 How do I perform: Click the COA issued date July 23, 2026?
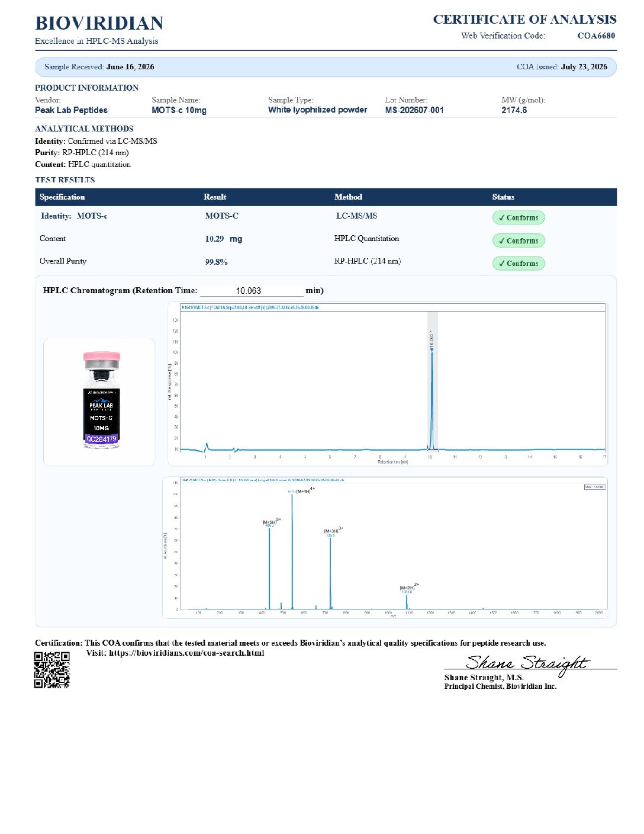584,67
